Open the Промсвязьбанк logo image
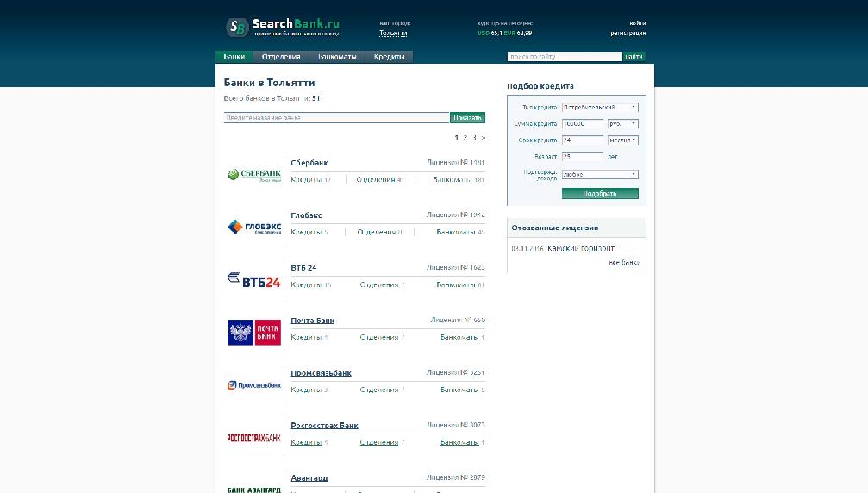The image size is (868, 493). click(x=254, y=385)
